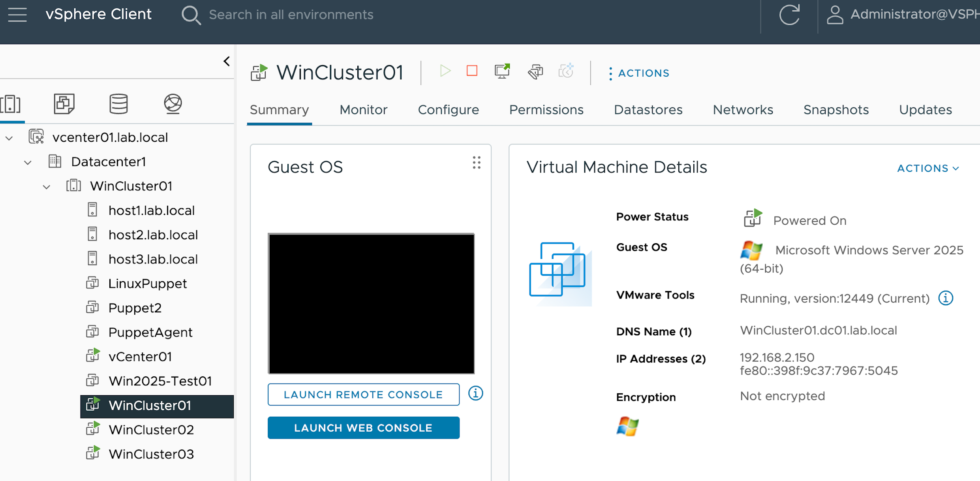Select the WinCluster02 VM

coord(151,430)
